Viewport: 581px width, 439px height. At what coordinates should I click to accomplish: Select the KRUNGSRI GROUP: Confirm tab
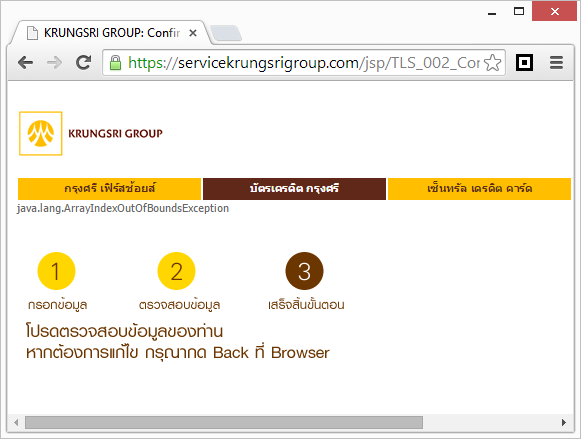click(111, 33)
